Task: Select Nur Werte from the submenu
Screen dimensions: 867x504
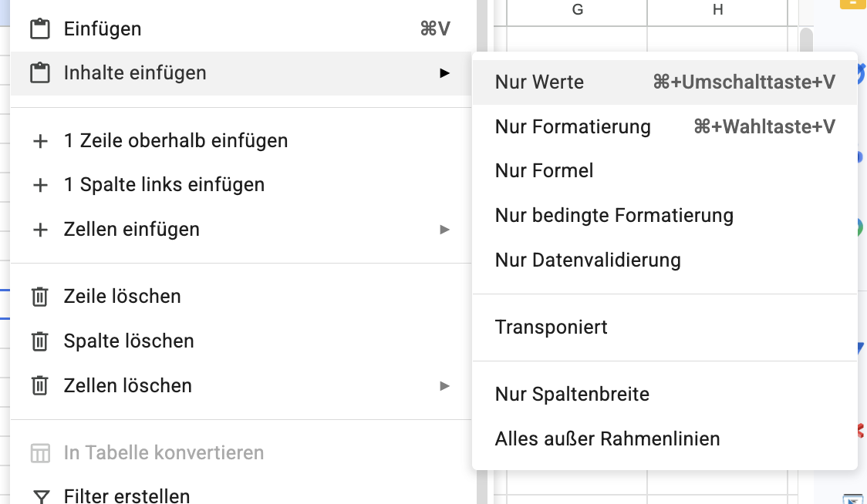Action: pos(539,82)
